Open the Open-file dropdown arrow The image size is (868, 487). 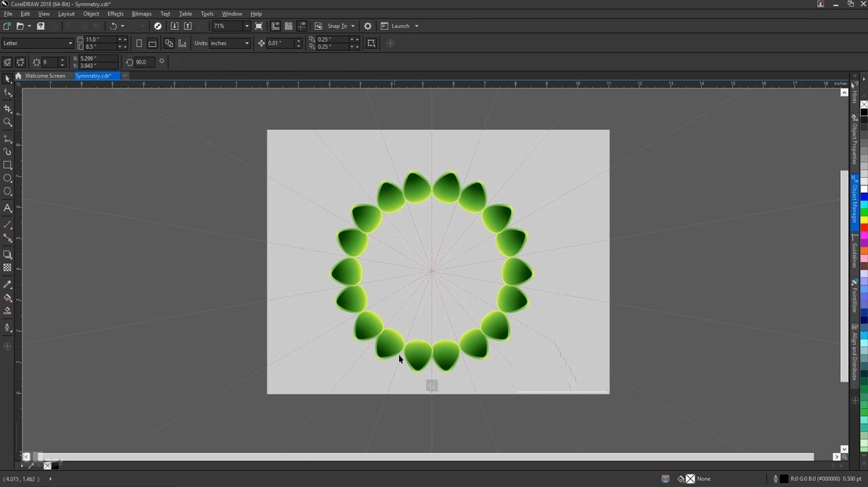point(29,26)
